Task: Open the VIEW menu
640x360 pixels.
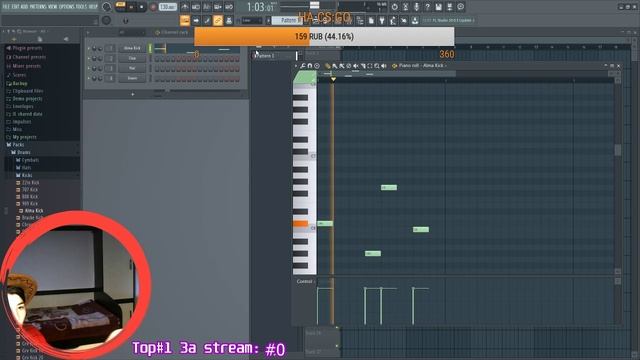Action: pyautogui.click(x=53, y=7)
